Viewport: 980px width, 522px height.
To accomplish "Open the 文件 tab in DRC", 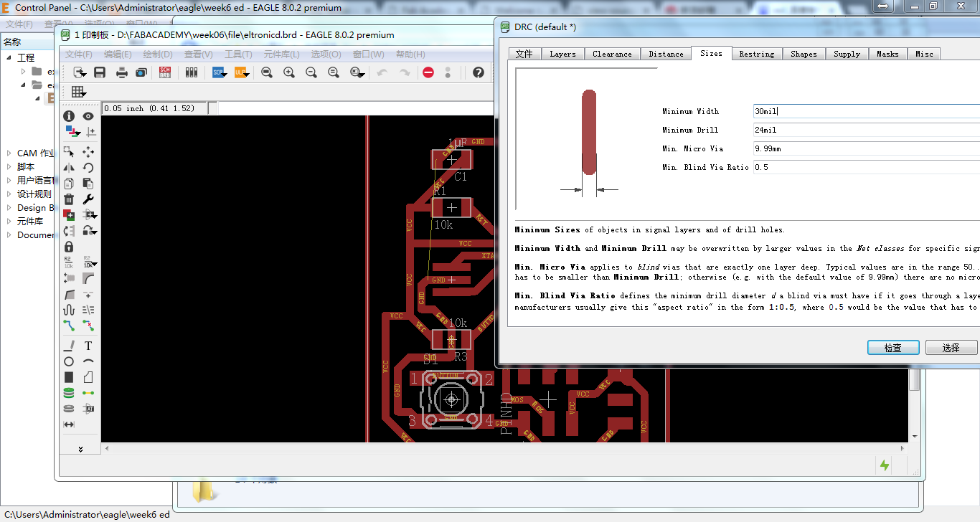I will click(524, 54).
